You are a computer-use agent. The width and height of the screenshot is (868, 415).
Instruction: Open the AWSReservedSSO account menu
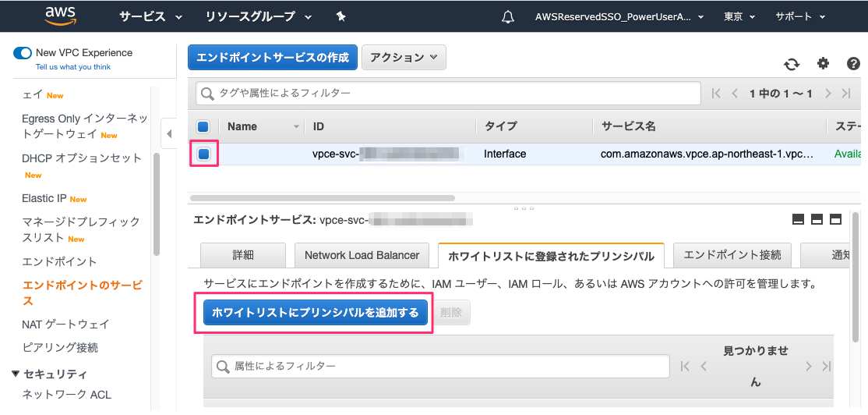coord(619,16)
